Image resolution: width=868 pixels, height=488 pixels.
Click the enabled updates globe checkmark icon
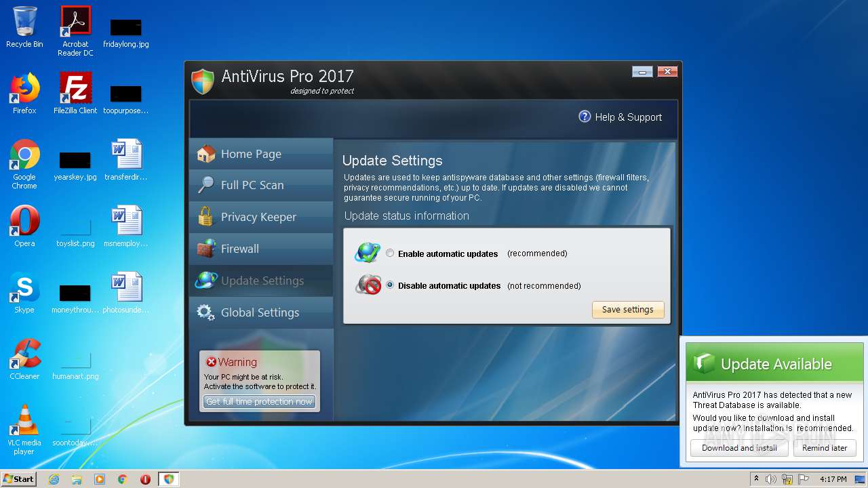pos(368,253)
